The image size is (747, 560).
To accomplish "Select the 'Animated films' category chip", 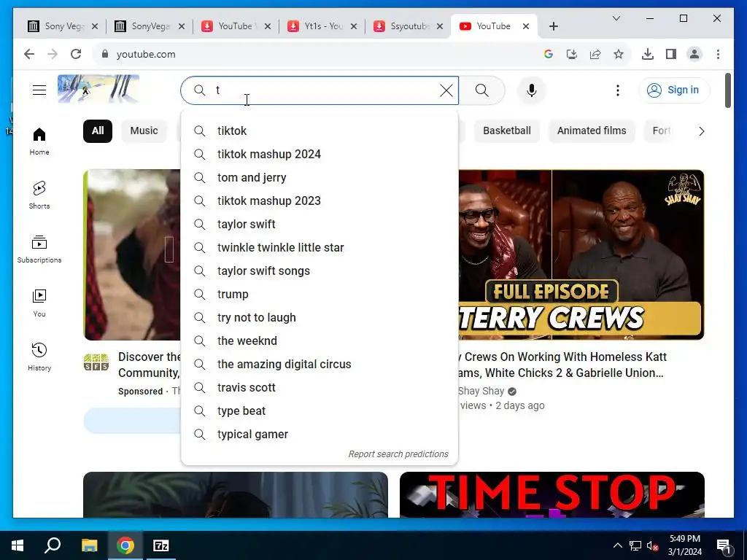I will (592, 131).
